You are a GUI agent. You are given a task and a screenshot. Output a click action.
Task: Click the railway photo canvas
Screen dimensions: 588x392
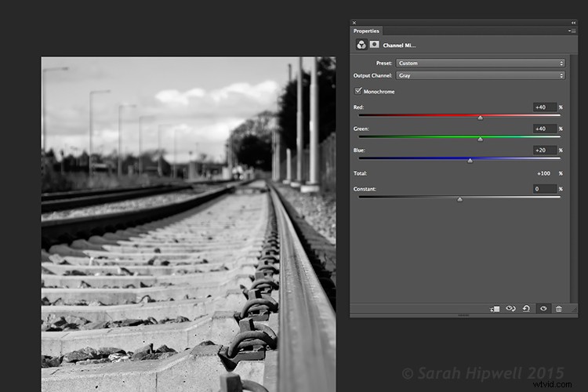click(x=188, y=224)
